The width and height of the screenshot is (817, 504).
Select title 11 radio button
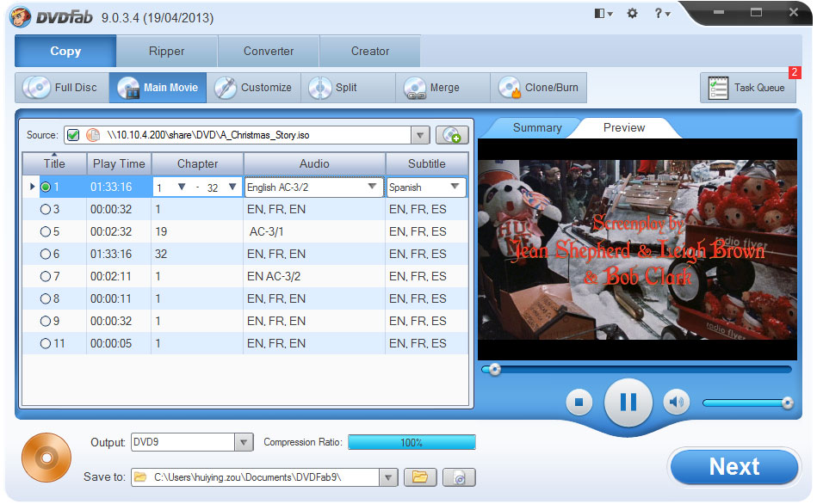coord(46,344)
